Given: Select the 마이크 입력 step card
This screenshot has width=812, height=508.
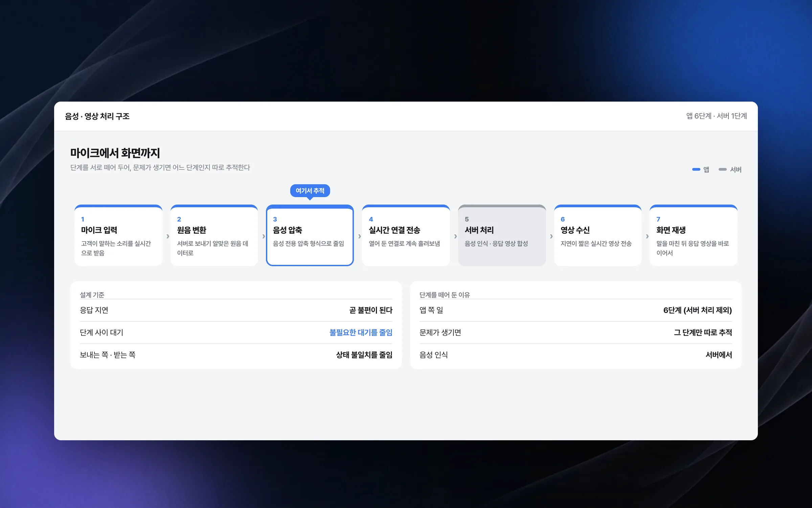Looking at the screenshot, I should (118, 235).
